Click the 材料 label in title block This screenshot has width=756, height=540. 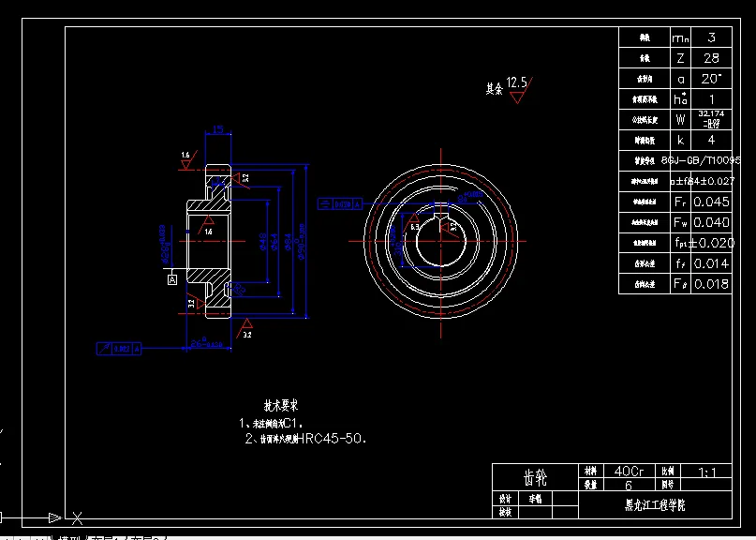tap(590, 471)
